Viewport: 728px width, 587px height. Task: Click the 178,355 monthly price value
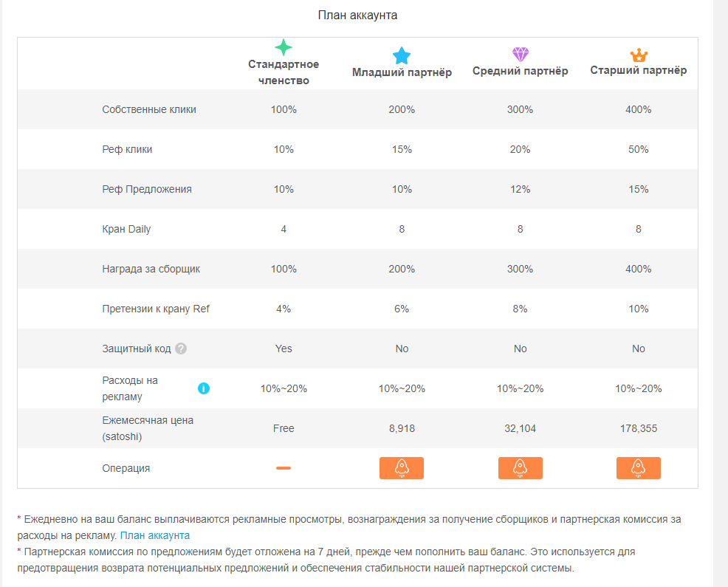[639, 428]
